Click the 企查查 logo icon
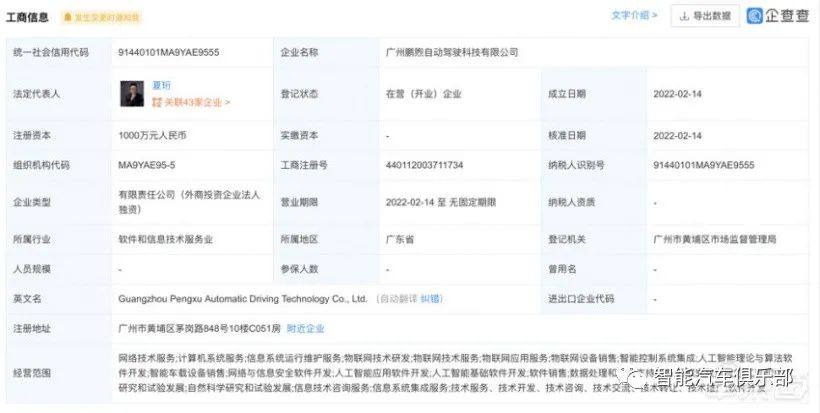820x413 pixels. (x=754, y=16)
